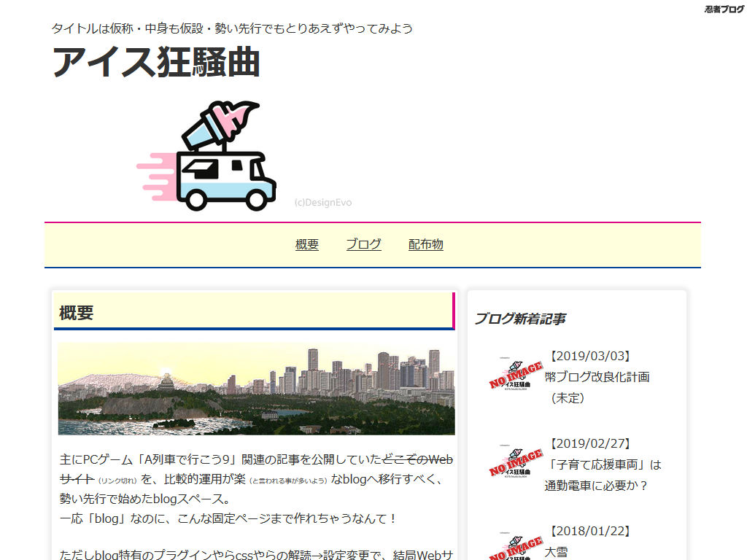This screenshot has width=747, height=560.
Task: Open the article 大雪
Action: [556, 553]
